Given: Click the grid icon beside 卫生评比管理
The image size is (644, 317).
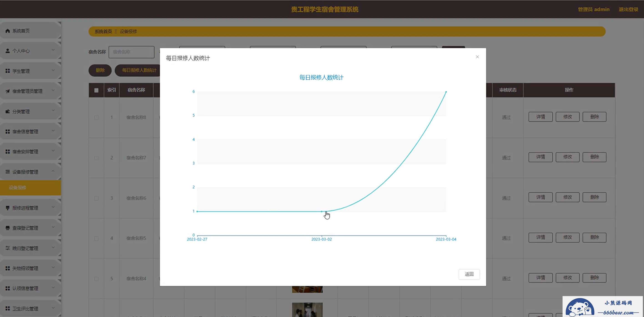Looking at the screenshot, I should 8,309.
